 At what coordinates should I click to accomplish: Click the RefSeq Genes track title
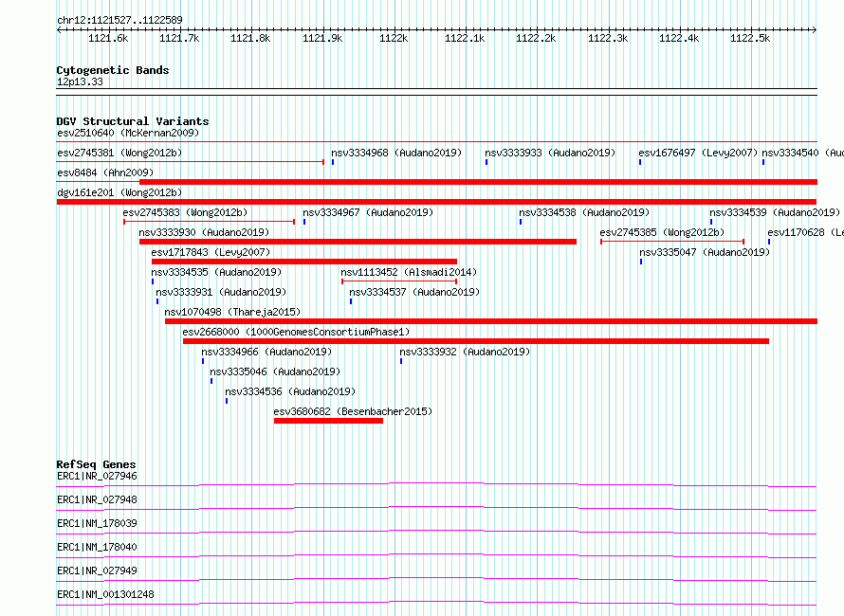point(96,464)
